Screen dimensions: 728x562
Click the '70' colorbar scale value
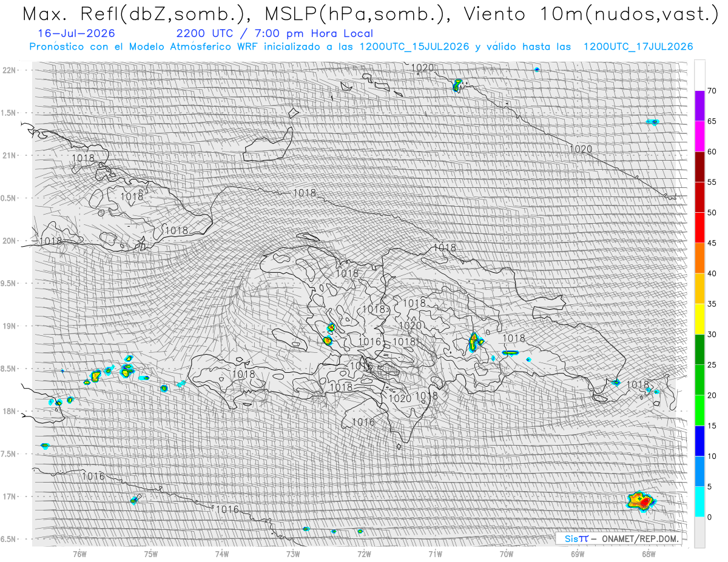[712, 91]
